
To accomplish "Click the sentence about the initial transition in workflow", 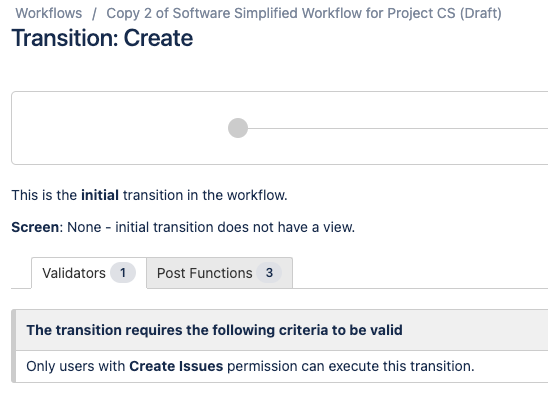I will tap(150, 195).
